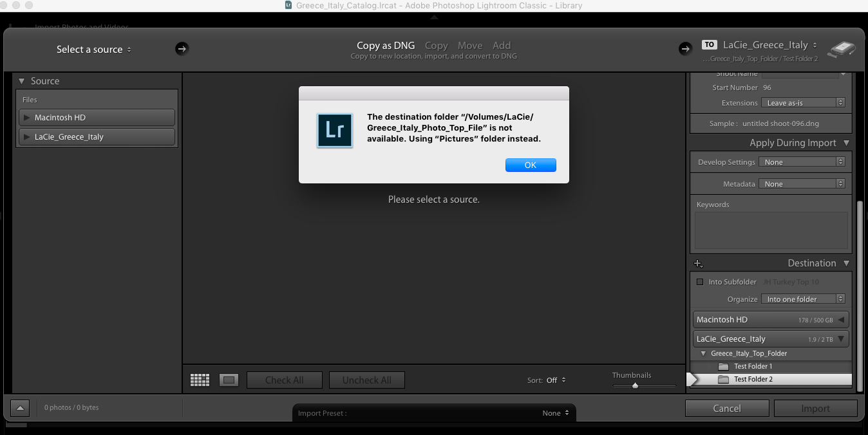Open the Metadata dropdown

[x=802, y=184]
